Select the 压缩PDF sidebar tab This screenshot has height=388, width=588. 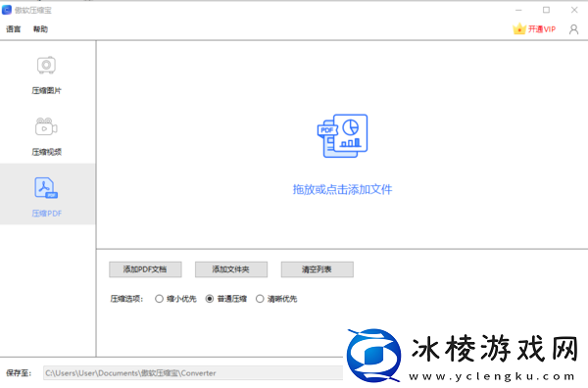(x=48, y=194)
